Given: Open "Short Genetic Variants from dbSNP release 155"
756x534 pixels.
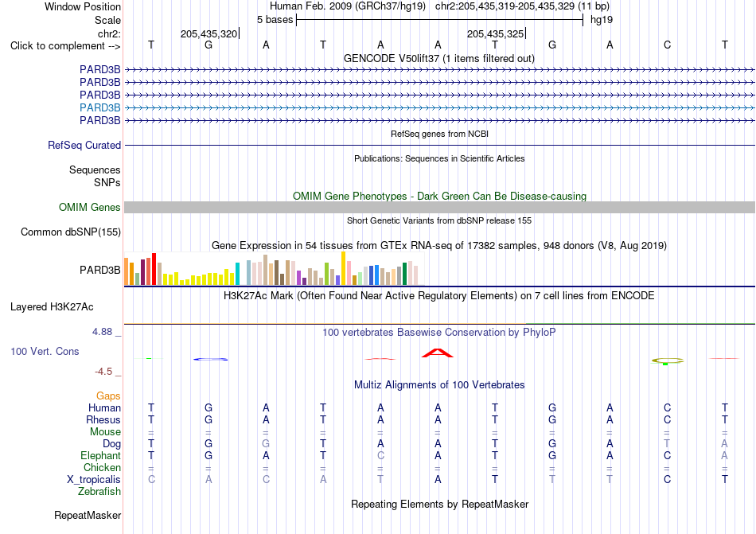Looking at the screenshot, I should pyautogui.click(x=439, y=220).
